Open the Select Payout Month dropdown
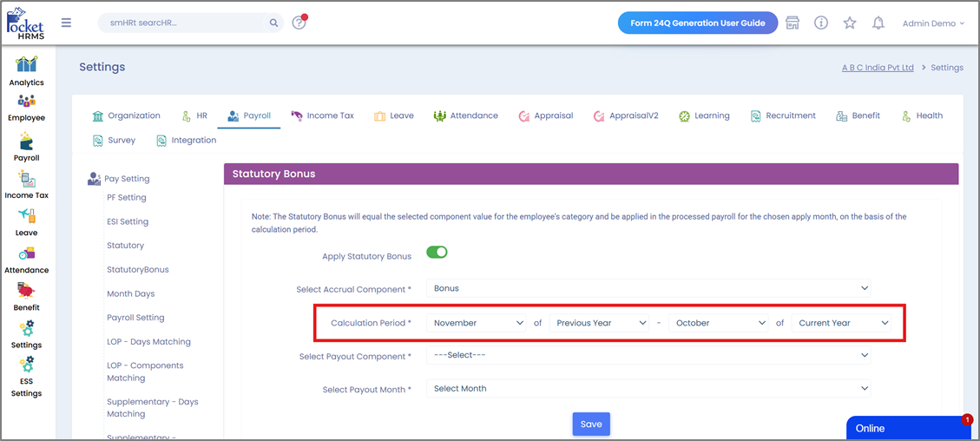The height and width of the screenshot is (441, 980). pos(648,389)
